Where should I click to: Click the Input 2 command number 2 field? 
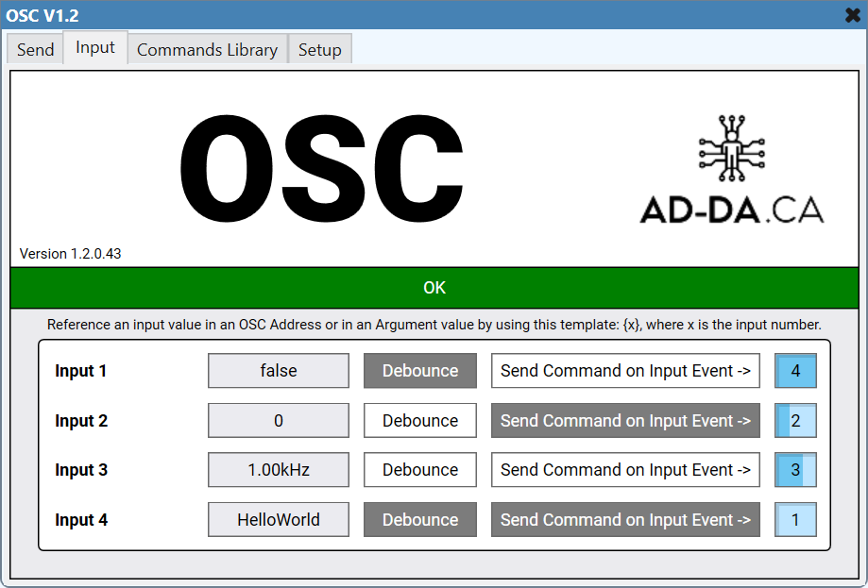click(x=795, y=421)
